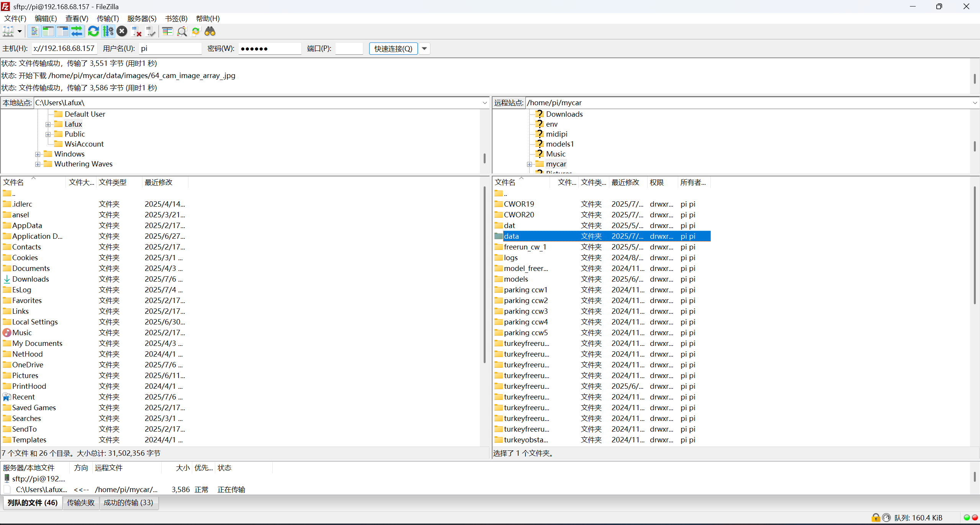Open the directory listing filters dialog
The width and height of the screenshot is (980, 525).
[167, 31]
